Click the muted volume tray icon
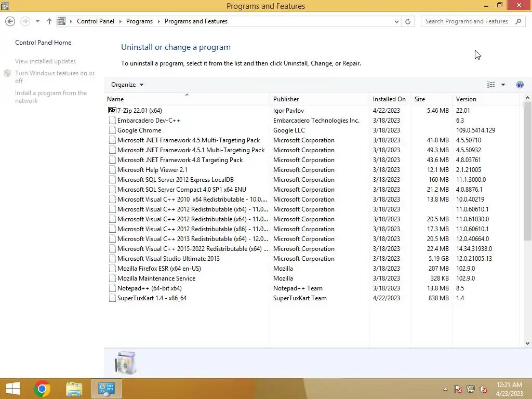532x399 pixels. click(x=483, y=389)
